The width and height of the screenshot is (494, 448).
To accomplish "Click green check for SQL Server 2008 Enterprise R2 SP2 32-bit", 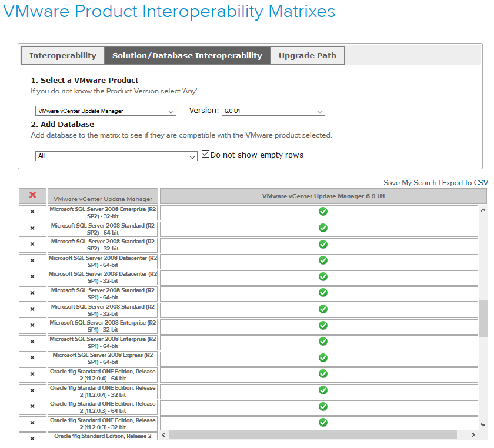I will coord(323,212).
